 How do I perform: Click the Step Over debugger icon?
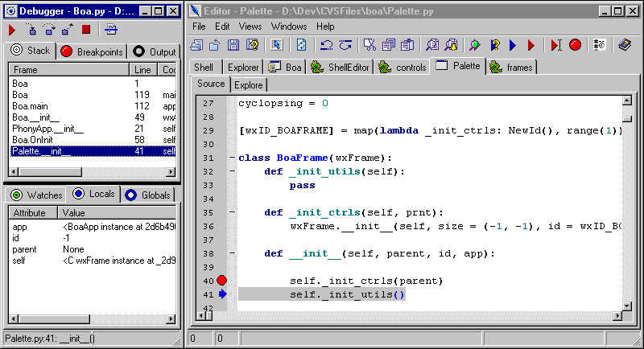tap(48, 30)
